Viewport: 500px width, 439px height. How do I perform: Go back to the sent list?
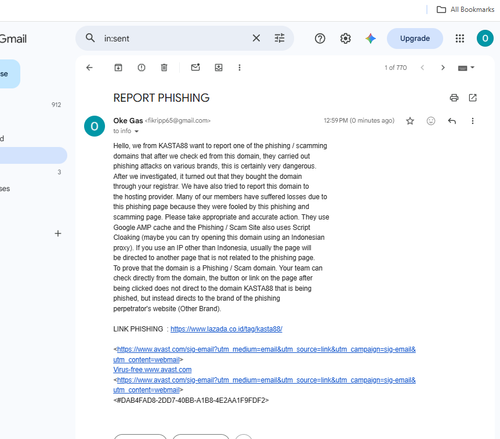(x=89, y=68)
